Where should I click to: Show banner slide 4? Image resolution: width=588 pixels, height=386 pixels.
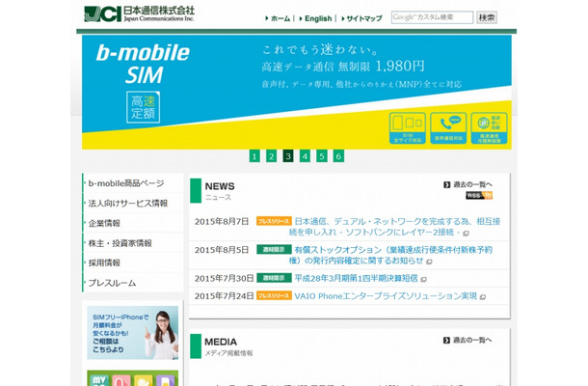[305, 155]
